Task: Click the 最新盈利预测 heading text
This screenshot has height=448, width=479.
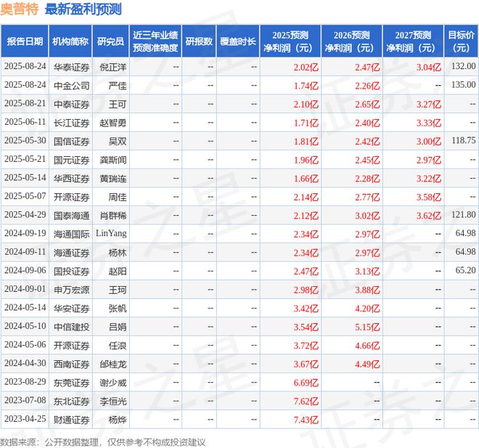Action: [83, 9]
